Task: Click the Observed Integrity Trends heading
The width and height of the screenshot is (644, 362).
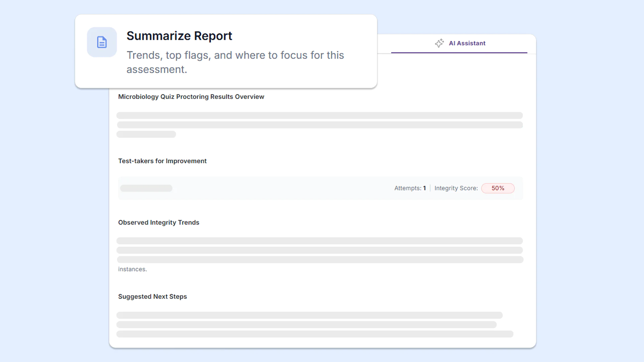Action: pyautogui.click(x=159, y=223)
